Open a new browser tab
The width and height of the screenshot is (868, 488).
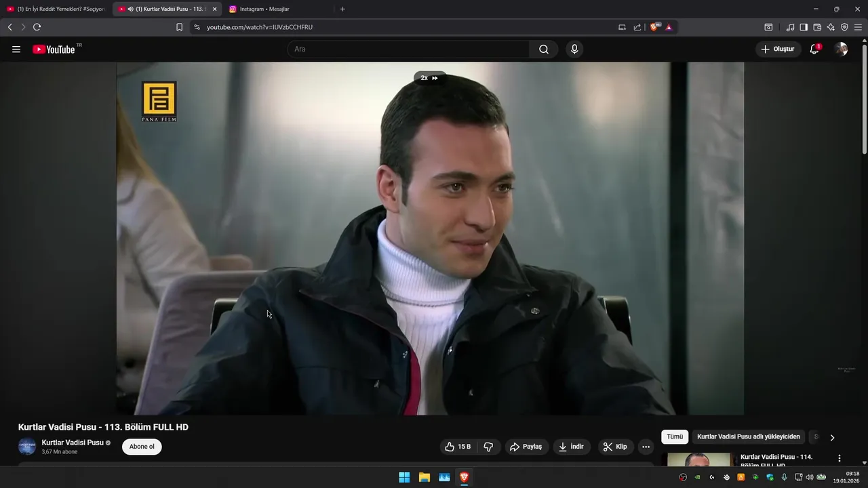[342, 9]
